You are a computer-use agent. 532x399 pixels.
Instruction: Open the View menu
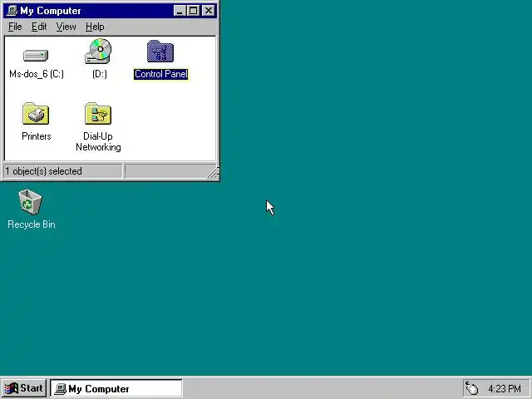[x=66, y=27]
